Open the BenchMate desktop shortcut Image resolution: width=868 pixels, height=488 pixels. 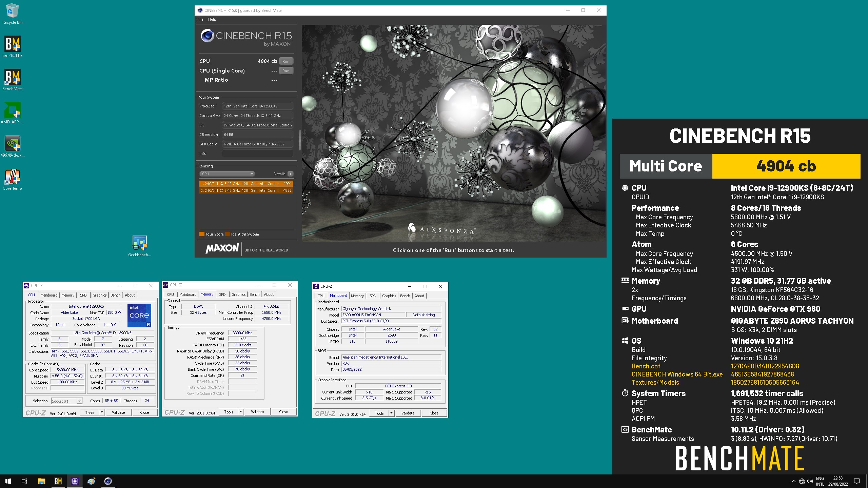point(12,80)
